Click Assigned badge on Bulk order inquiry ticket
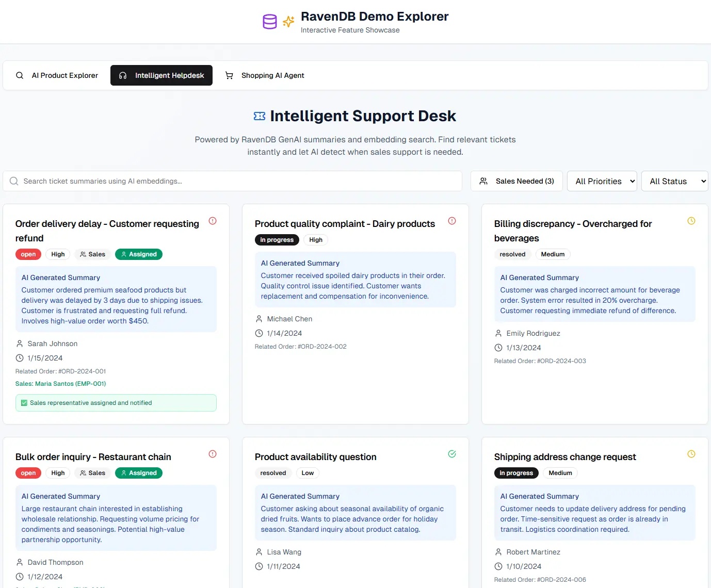The image size is (711, 588). pyautogui.click(x=139, y=473)
